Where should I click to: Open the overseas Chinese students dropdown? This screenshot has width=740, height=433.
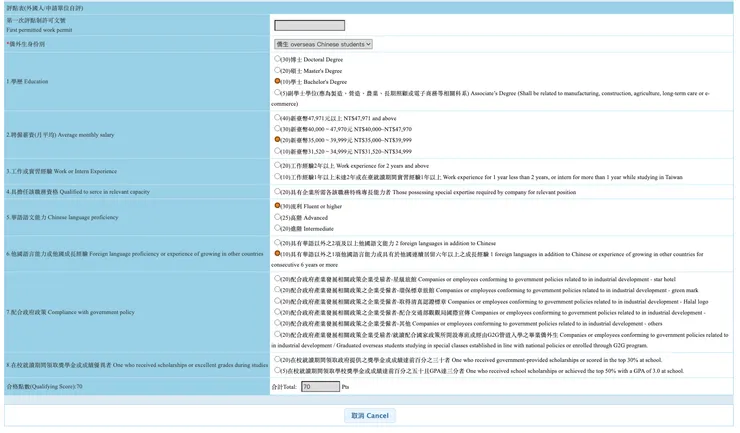[x=323, y=44]
